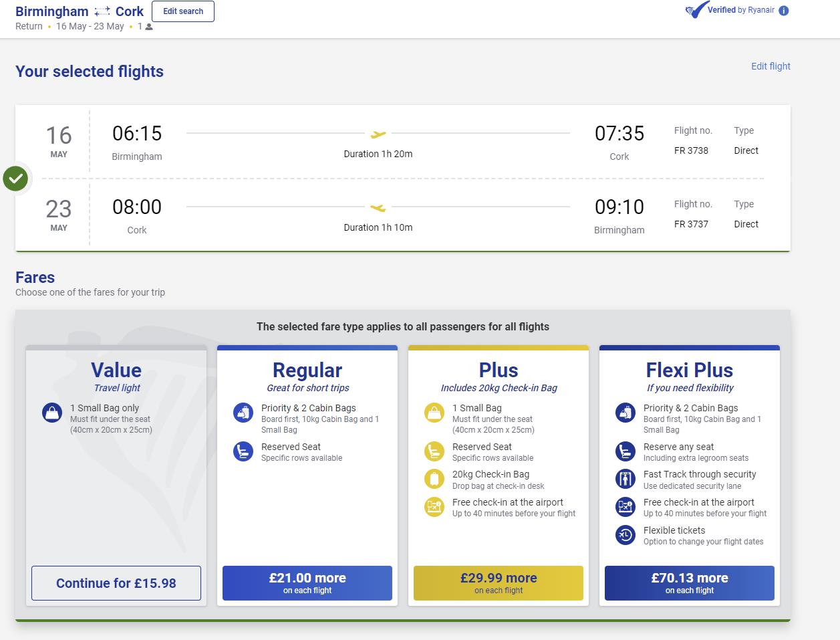840x640 pixels.
Task: Continue with Value fare for £15.98
Action: [x=116, y=583]
